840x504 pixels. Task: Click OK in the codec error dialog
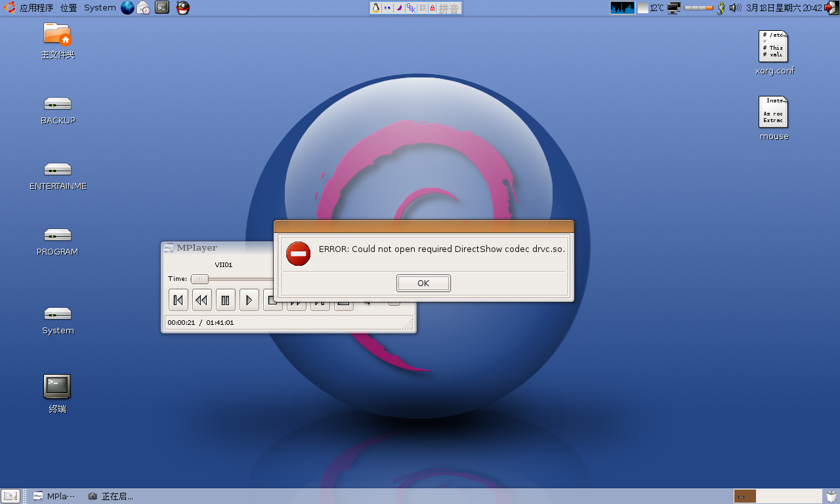(423, 283)
